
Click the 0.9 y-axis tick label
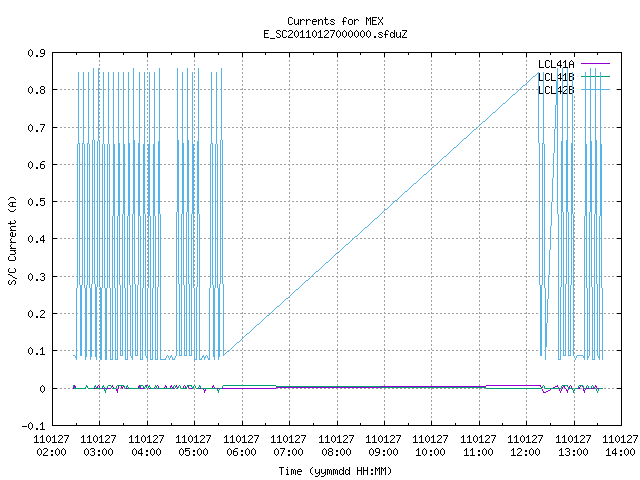click(36, 53)
